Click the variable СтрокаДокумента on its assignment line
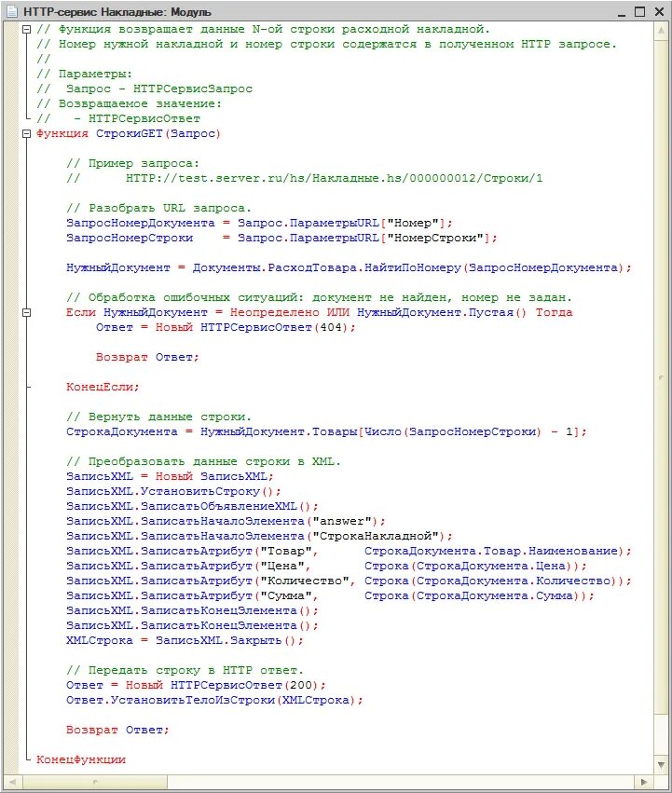Image resolution: width=672 pixels, height=793 pixels. click(x=121, y=431)
